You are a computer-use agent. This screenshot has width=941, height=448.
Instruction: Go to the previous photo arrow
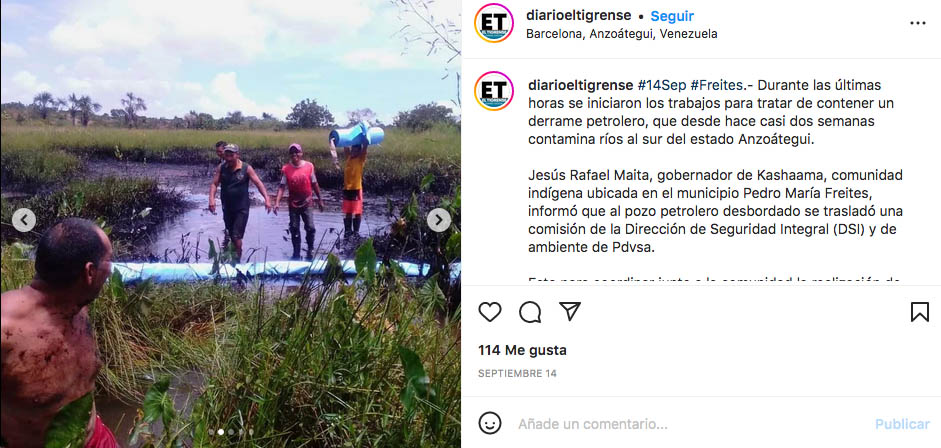[x=23, y=220]
